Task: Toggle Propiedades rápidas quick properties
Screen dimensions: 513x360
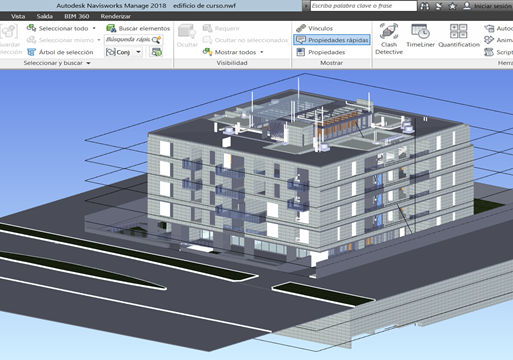Action: click(x=332, y=40)
